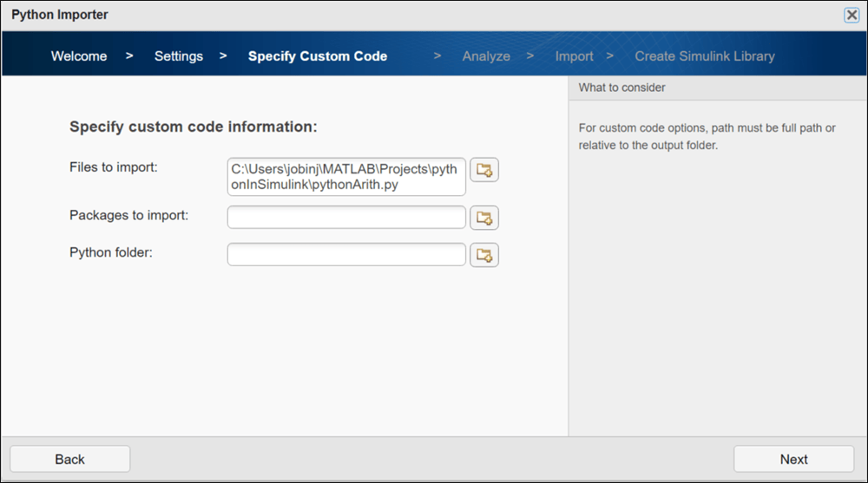
Task: Browse for files to import
Action: tap(484, 170)
